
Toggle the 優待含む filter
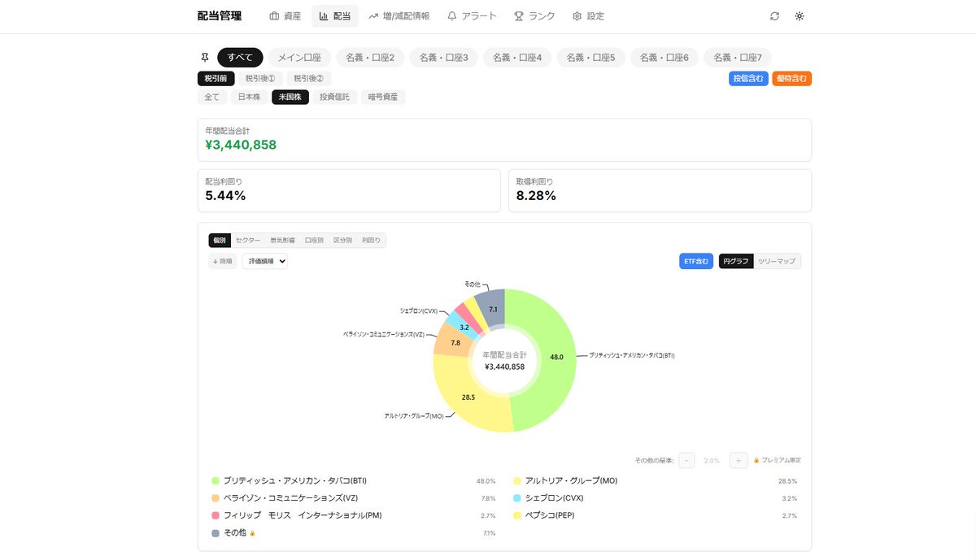792,79
